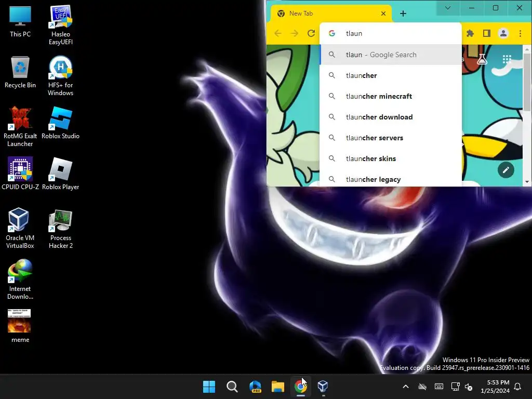Open the notifications bell

point(518,387)
